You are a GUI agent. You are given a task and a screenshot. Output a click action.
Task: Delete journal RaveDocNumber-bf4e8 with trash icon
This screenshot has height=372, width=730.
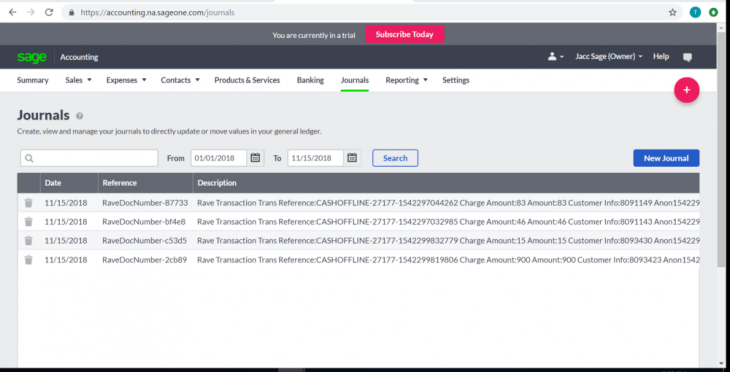tap(28, 222)
